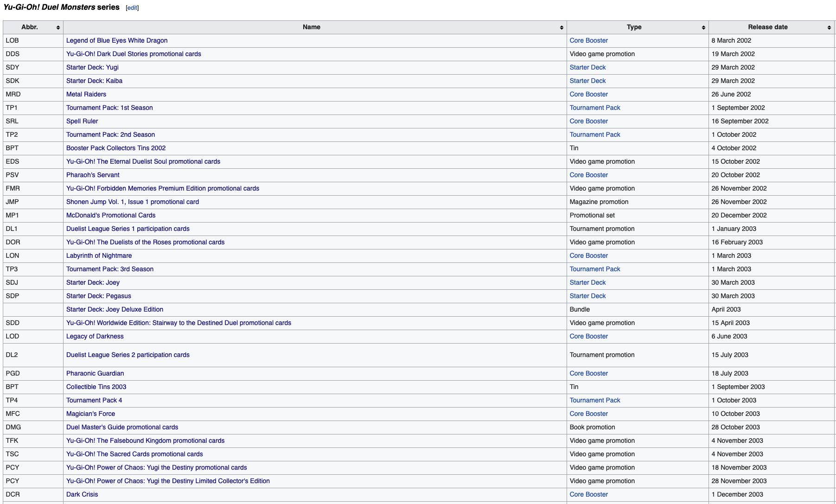Open Tournament Pack 4 link
The image size is (836, 504).
(x=94, y=401)
